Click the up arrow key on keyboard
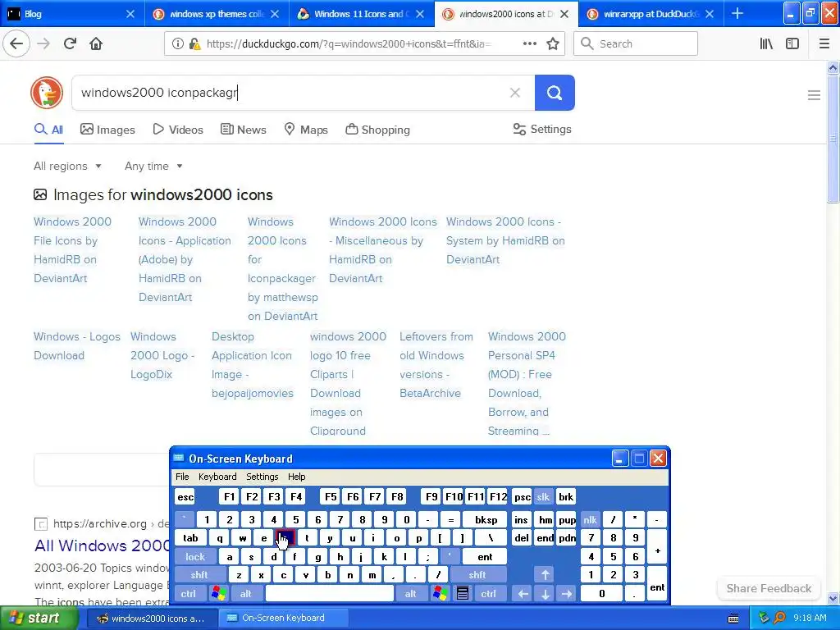 click(x=545, y=575)
